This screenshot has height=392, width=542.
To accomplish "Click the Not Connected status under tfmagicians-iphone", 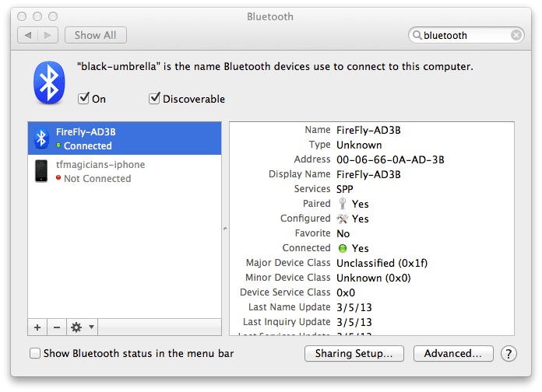I will coord(97,179).
